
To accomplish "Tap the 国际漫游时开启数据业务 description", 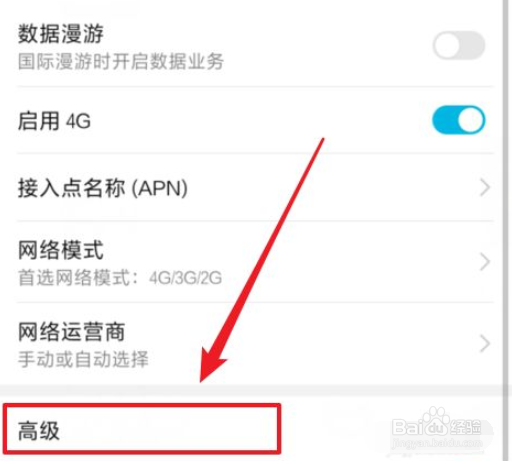I will click(120, 61).
